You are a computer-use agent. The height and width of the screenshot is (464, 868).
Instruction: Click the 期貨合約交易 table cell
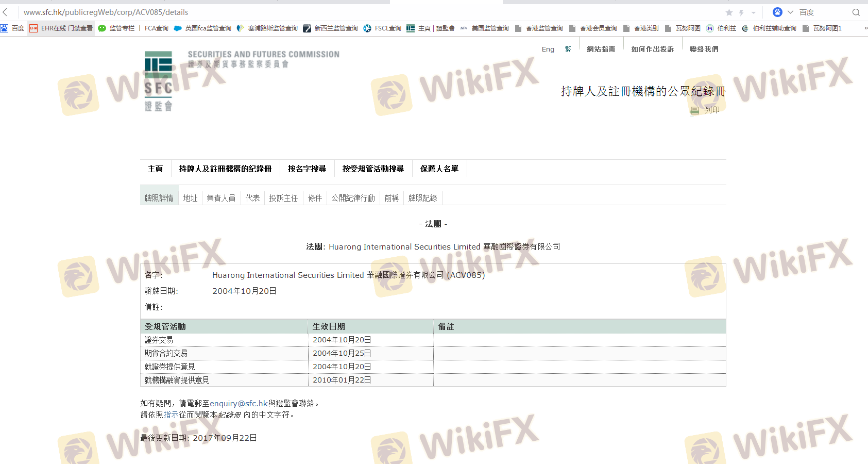(224, 353)
